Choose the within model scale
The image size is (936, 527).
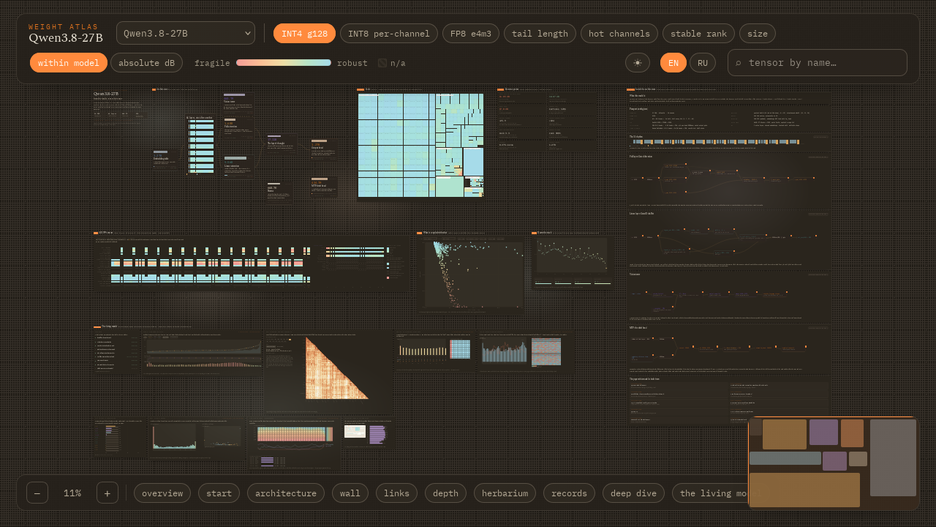69,63
